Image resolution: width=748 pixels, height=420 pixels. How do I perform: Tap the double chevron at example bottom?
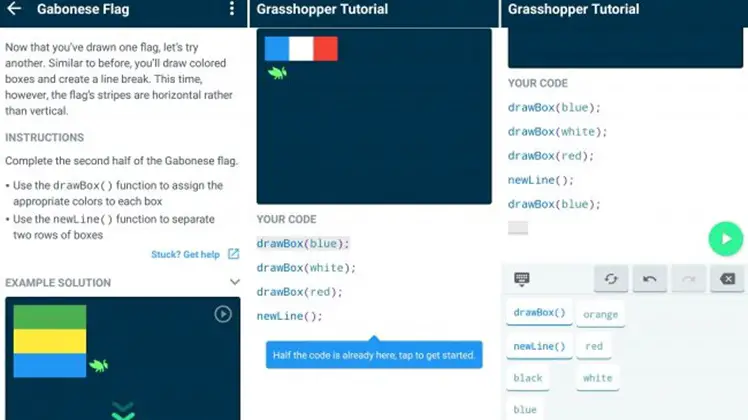coord(123,411)
